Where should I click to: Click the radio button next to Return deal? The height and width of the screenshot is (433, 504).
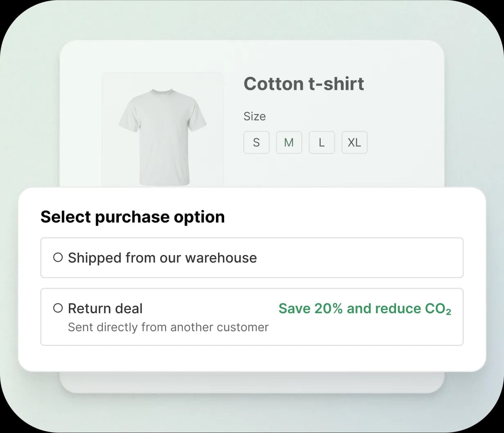(x=58, y=308)
